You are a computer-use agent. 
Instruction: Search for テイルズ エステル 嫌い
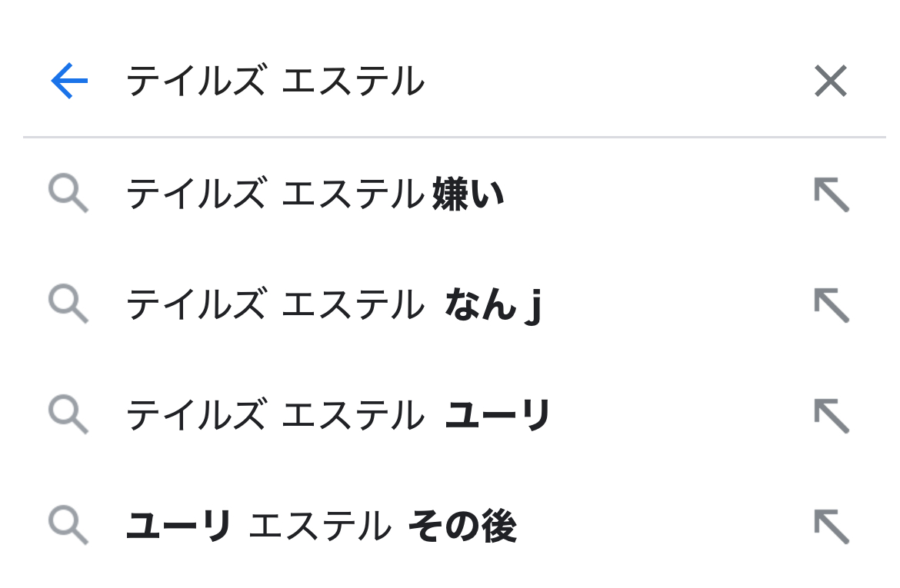(315, 194)
